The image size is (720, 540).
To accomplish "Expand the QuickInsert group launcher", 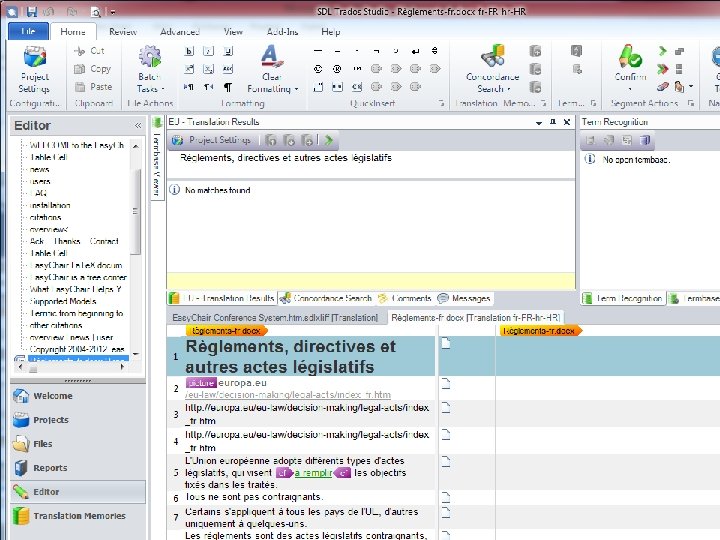I will click(441, 103).
